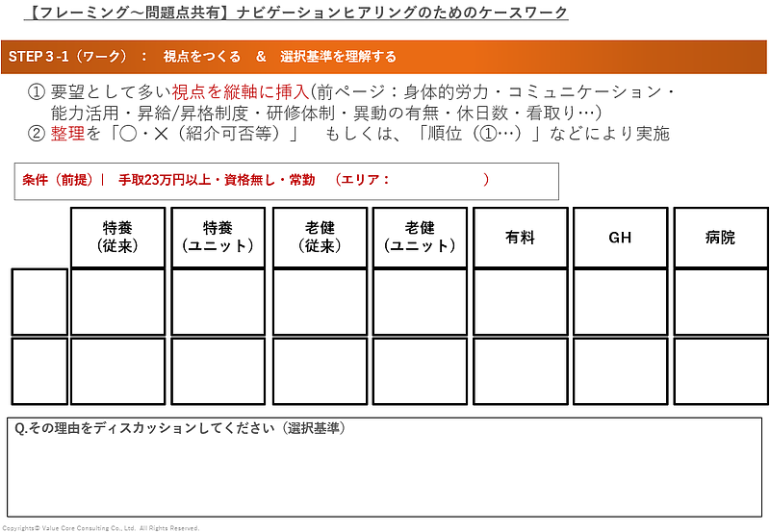
Task: Select the 老健(ユニット) column header
Action: pos(420,238)
